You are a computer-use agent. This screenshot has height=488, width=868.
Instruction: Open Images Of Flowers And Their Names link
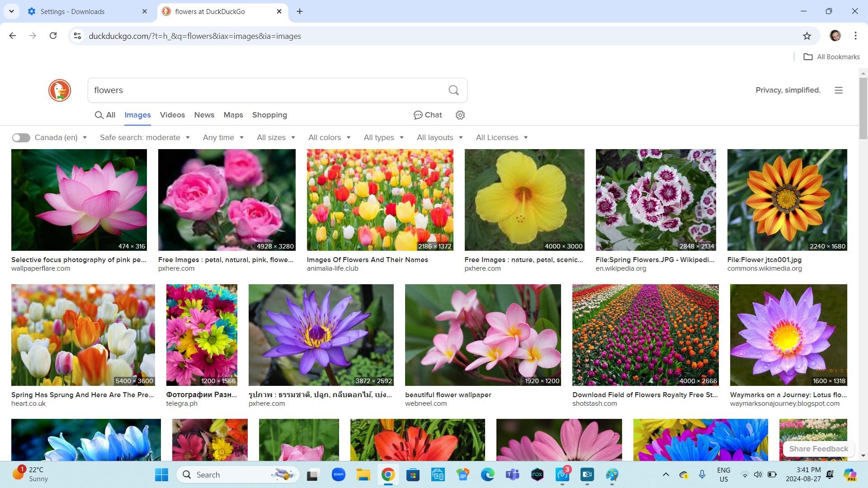(x=367, y=260)
